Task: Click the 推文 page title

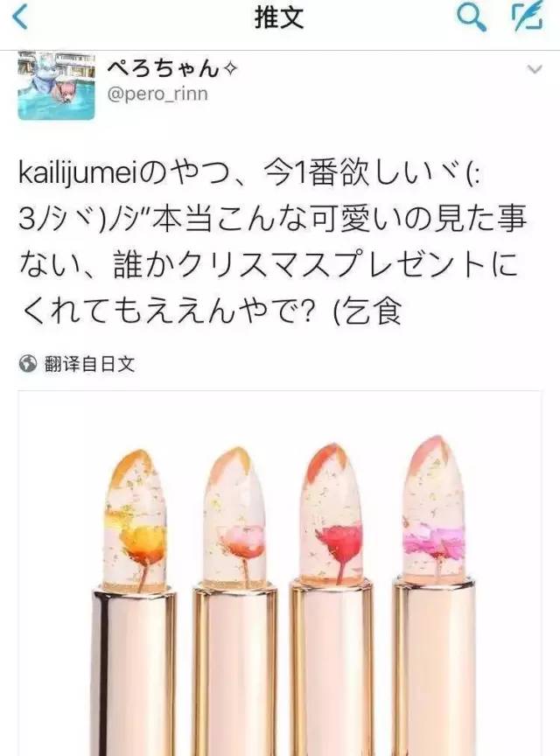Action: point(279,17)
